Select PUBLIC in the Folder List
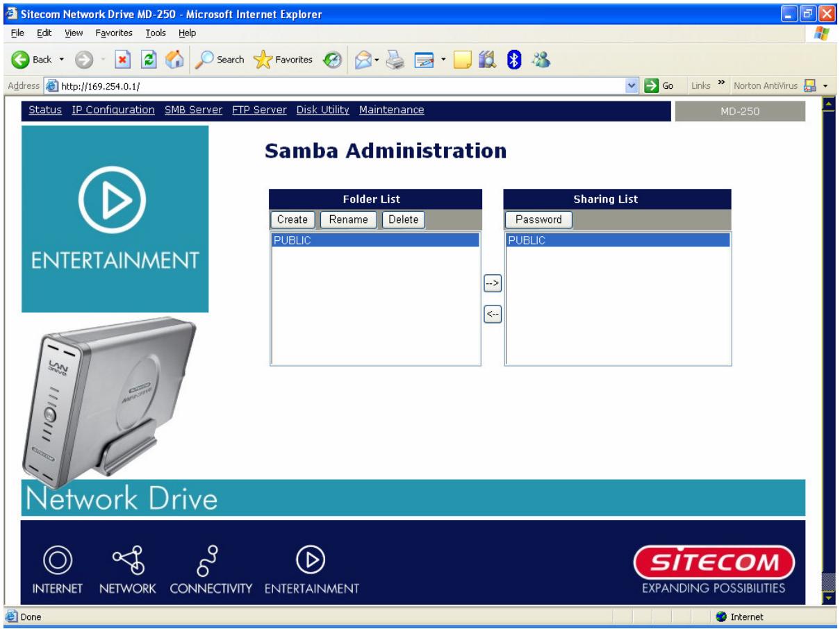 pos(306,239)
